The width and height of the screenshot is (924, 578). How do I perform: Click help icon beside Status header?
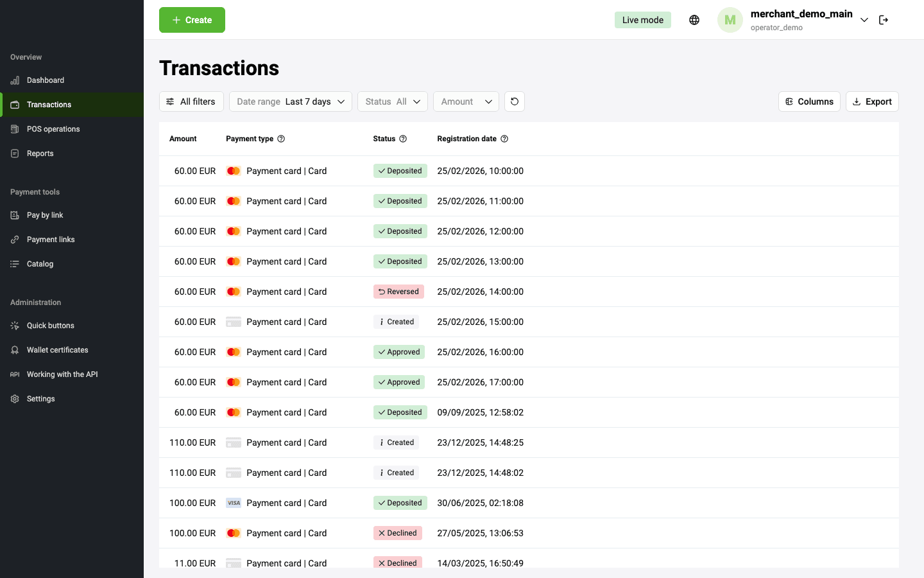coord(403,139)
